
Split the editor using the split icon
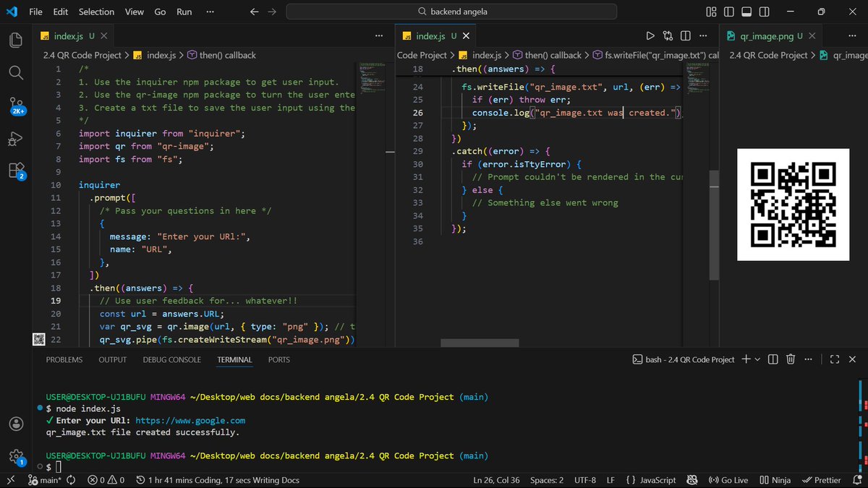coord(685,35)
